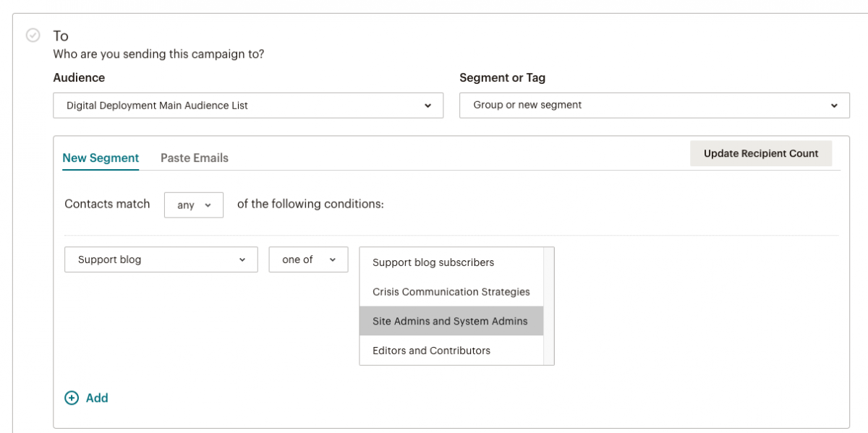Screen dimensions: 868x433
Task: Click the checkmark circle beside To
Action: [33, 35]
